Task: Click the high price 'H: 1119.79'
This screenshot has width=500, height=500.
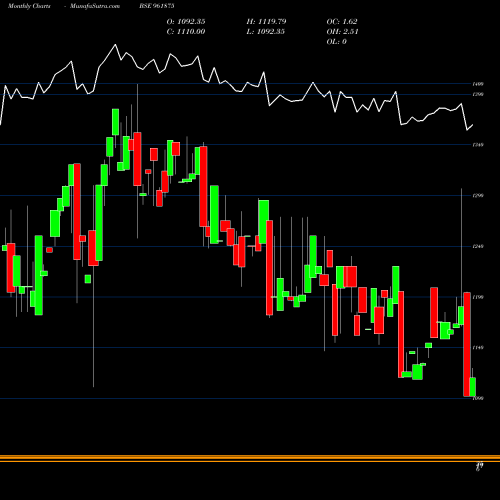Action: tap(266, 22)
